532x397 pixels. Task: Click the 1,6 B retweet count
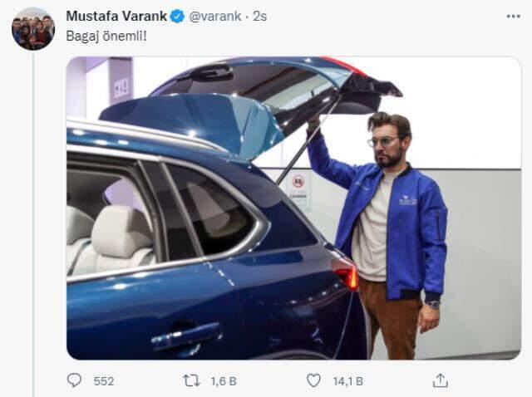pos(224,381)
